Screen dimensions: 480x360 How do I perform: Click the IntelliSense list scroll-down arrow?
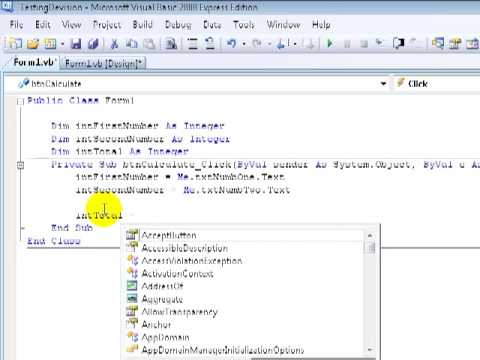click(x=370, y=350)
